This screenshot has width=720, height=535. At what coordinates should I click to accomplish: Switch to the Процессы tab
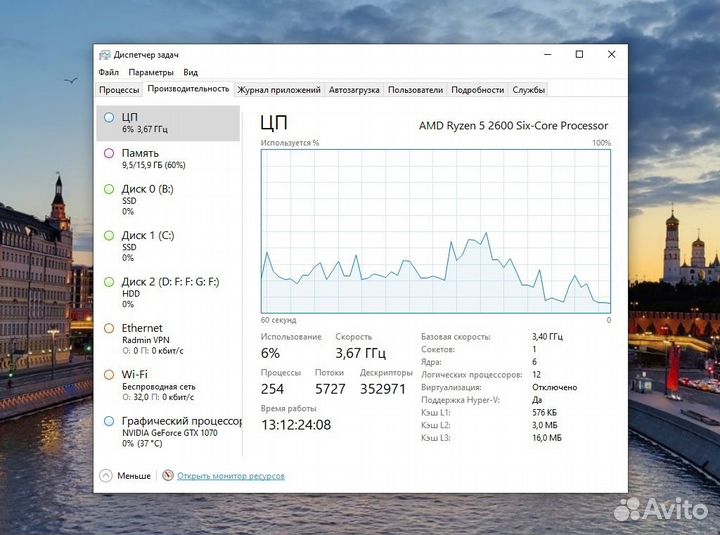tap(119, 90)
